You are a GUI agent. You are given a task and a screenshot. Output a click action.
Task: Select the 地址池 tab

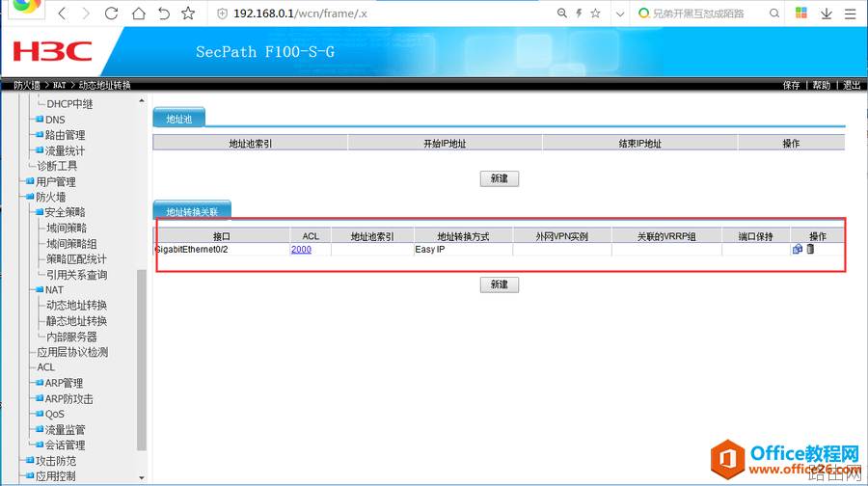[178, 118]
